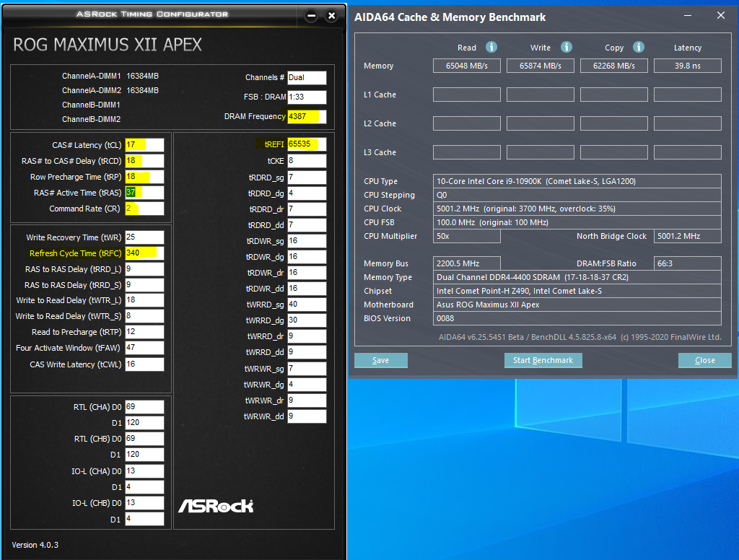Image resolution: width=739 pixels, height=560 pixels.
Task: Click the tCKE value field
Action: click(307, 161)
